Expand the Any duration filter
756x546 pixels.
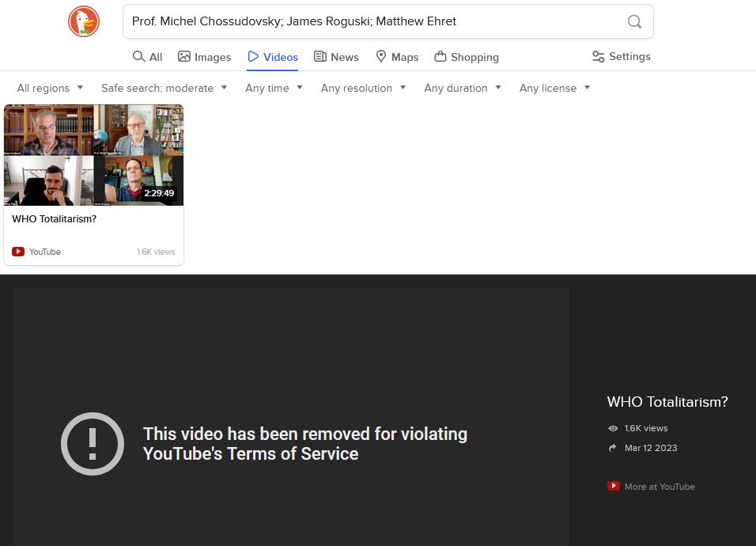click(x=463, y=89)
